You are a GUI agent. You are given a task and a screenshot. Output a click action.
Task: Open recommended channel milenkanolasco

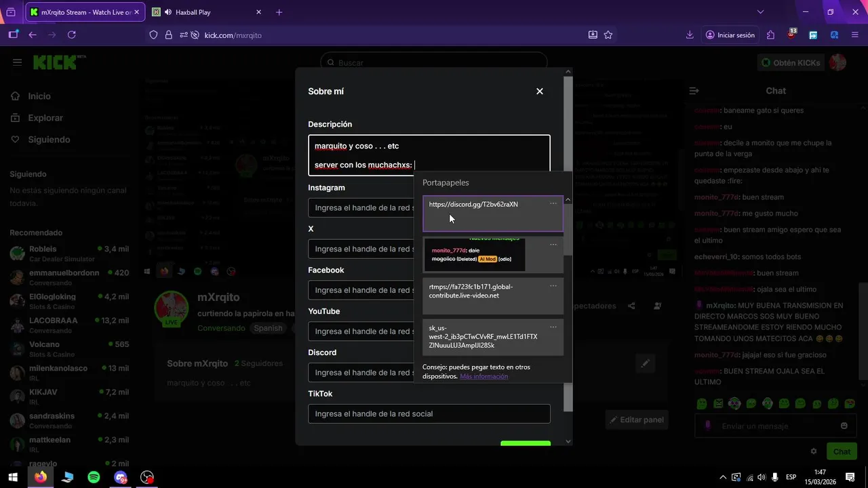pyautogui.click(x=69, y=373)
